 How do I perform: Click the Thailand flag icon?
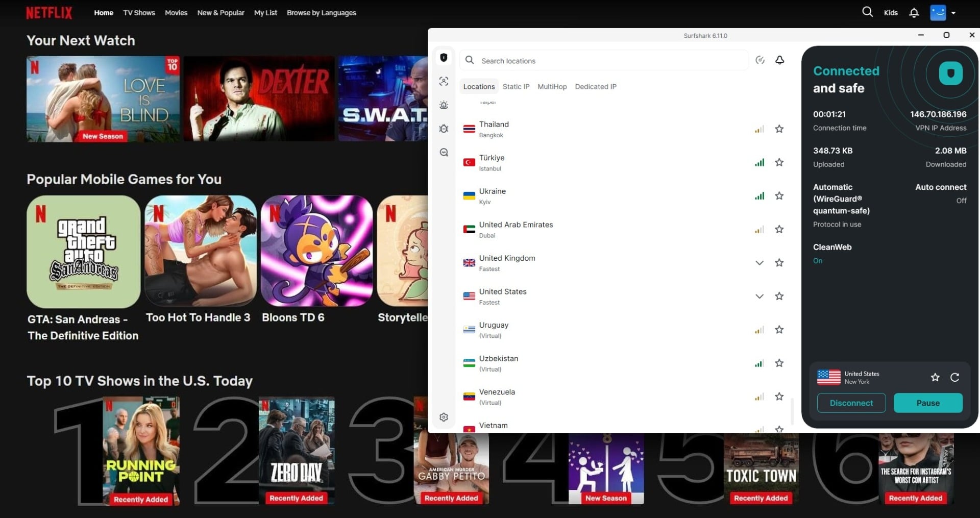click(x=469, y=129)
